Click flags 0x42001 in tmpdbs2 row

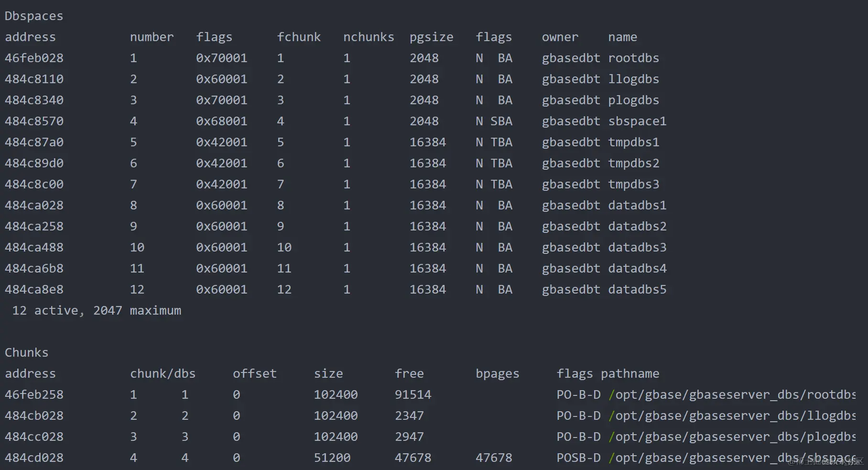[221, 164]
